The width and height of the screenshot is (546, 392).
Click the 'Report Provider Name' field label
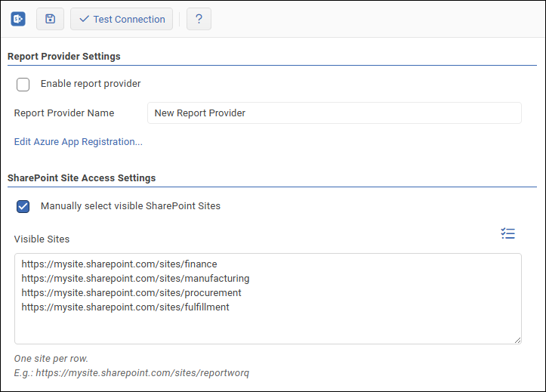pyautogui.click(x=64, y=113)
